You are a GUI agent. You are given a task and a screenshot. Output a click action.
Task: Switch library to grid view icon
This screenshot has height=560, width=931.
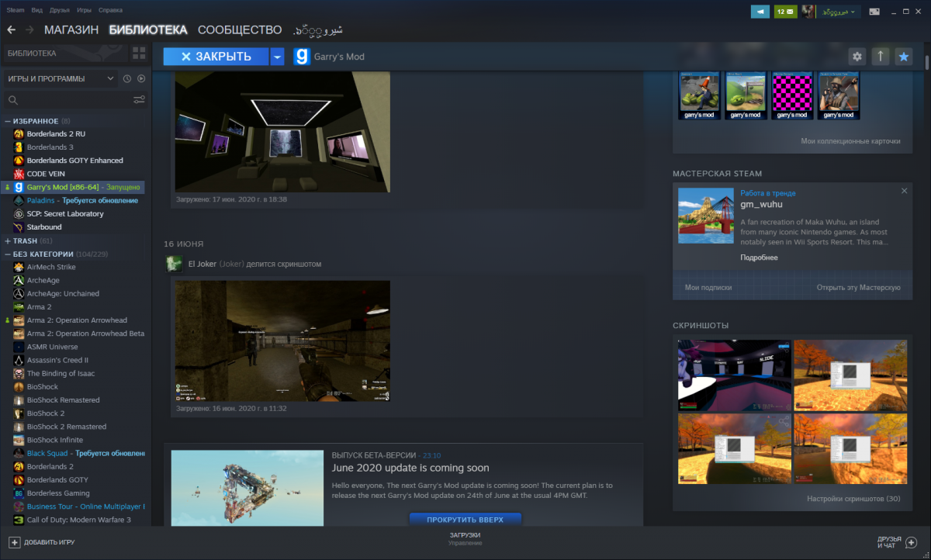139,53
